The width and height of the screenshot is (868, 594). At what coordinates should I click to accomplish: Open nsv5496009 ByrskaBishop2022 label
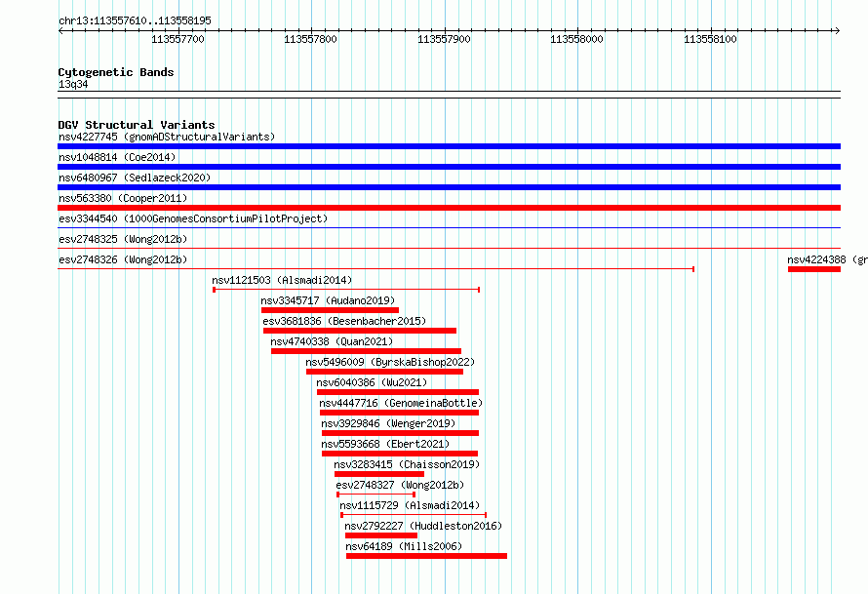click(x=390, y=362)
